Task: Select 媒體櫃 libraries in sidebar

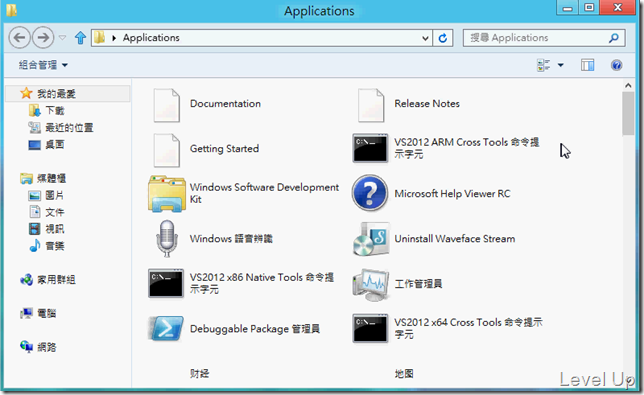Action: (44, 178)
